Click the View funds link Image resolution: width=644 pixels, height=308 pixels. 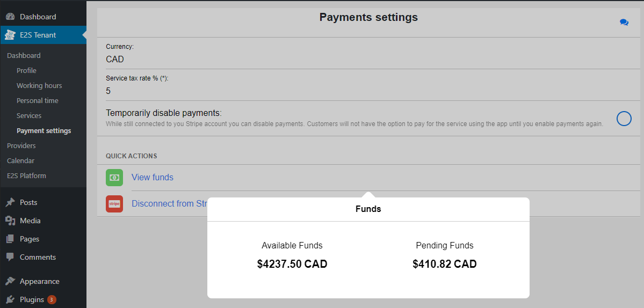point(153,178)
